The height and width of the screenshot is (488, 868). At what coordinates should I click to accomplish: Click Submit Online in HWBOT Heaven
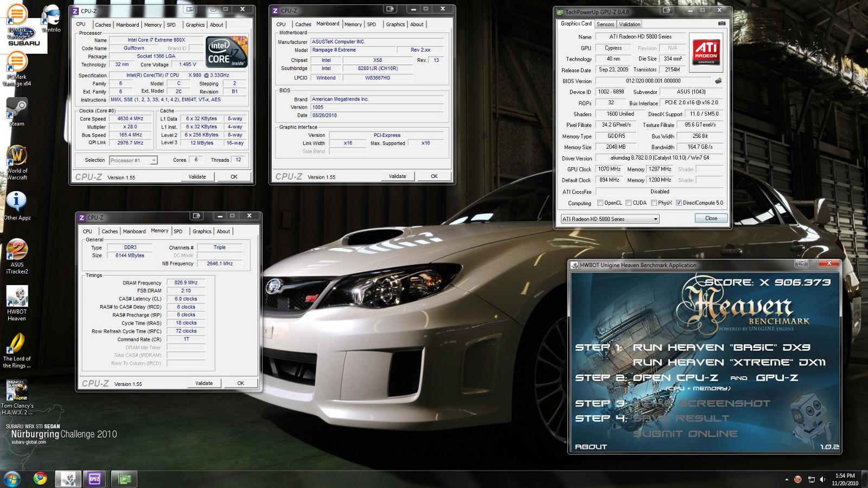tap(685, 434)
